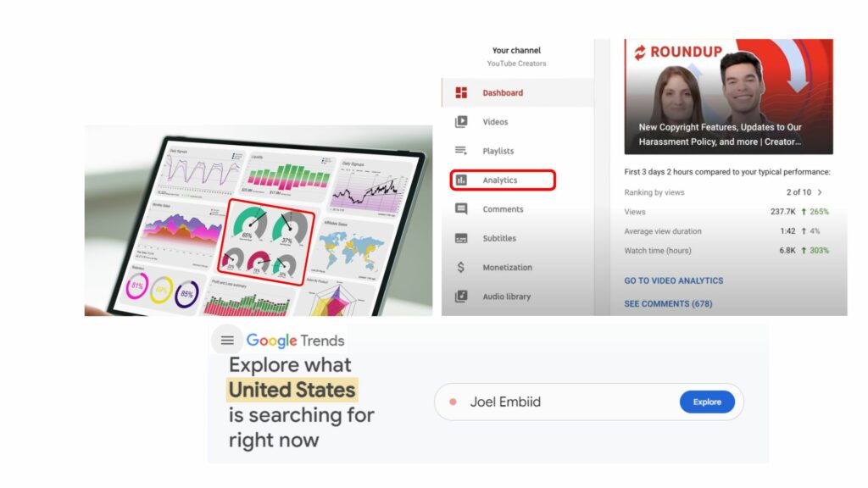View SEE COMMENTS (678)
This screenshot has height=488, width=868.
(x=669, y=303)
